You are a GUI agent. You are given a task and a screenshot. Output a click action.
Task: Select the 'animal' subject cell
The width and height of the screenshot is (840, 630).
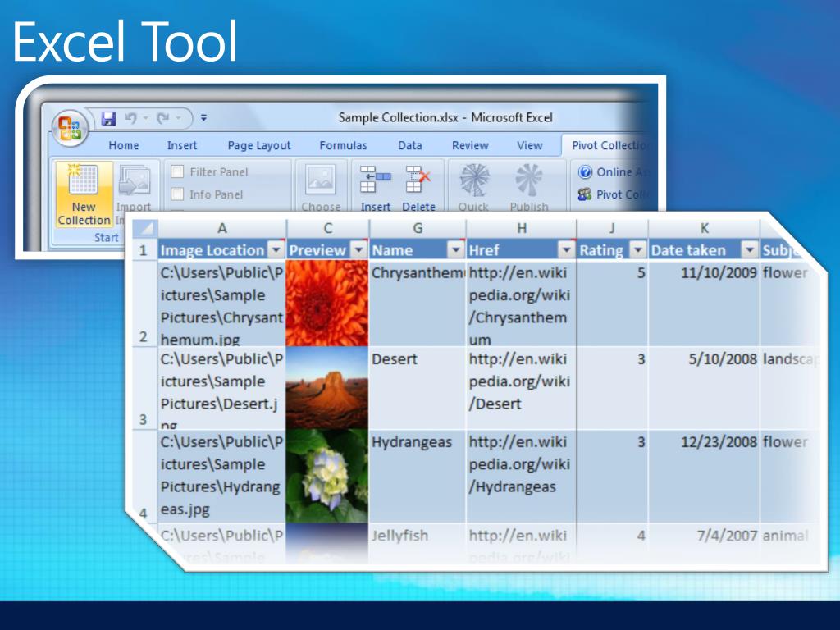point(791,543)
